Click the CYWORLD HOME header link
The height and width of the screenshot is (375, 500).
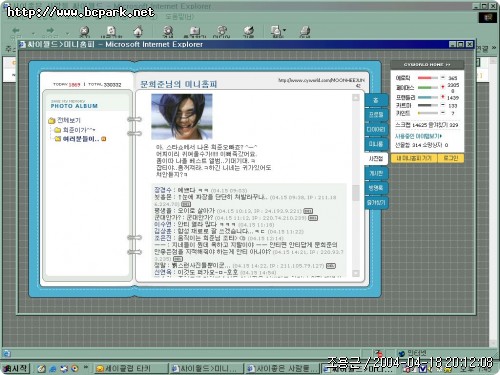(x=427, y=65)
